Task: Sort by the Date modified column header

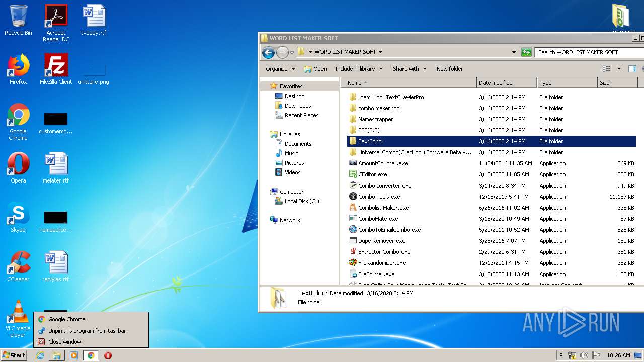Action: (x=507, y=83)
